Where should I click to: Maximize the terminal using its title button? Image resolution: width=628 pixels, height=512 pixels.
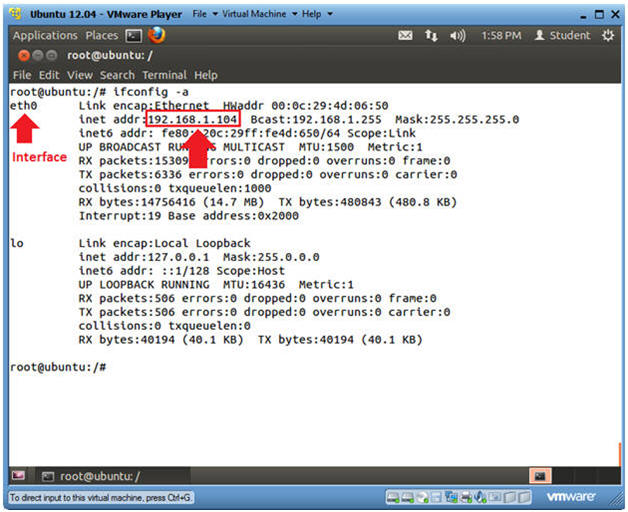click(x=52, y=55)
